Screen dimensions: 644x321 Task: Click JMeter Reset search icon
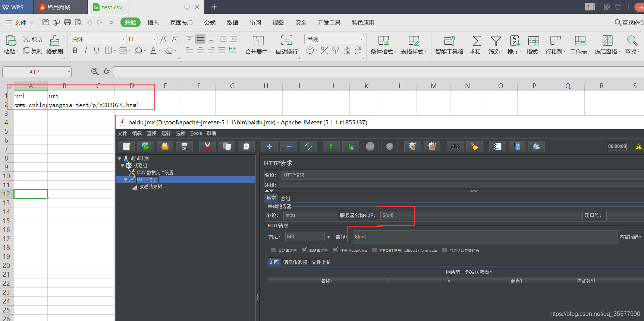[474, 146]
